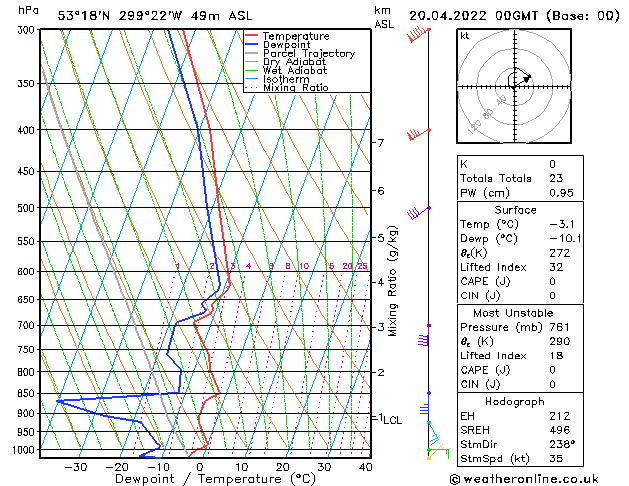Click the red Temperature legend line

point(251,36)
